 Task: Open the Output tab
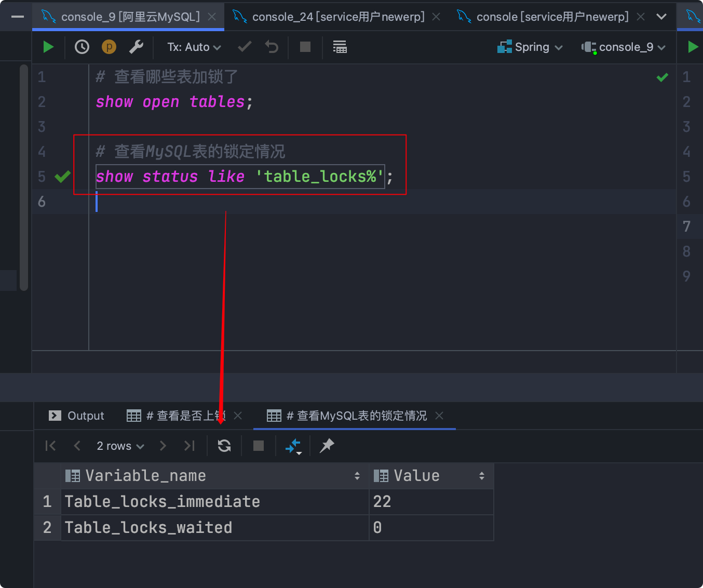tap(76, 416)
